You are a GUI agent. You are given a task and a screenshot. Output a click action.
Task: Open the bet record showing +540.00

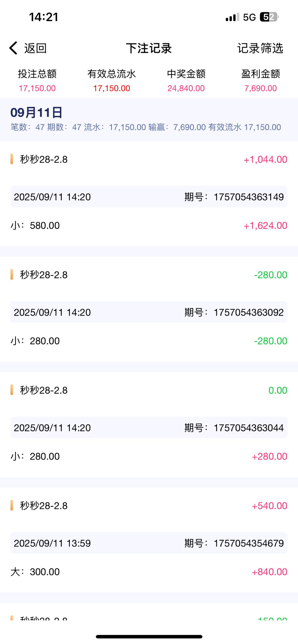149,506
